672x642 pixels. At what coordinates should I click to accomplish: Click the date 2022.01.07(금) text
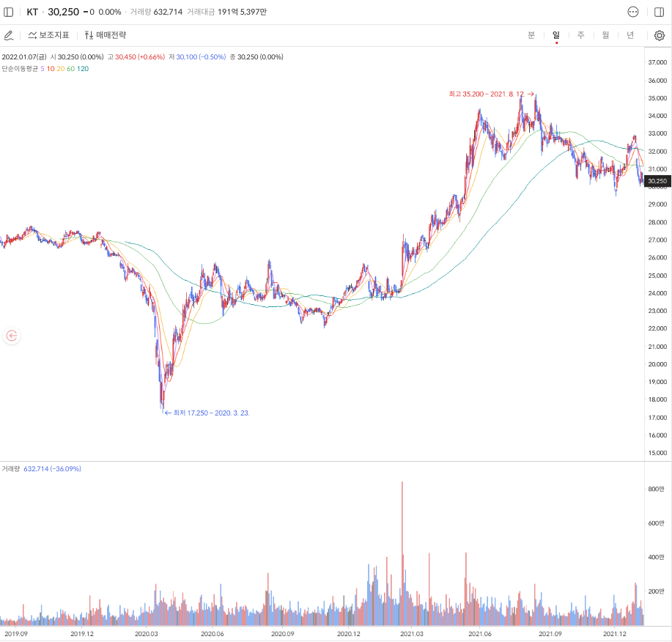(x=24, y=57)
